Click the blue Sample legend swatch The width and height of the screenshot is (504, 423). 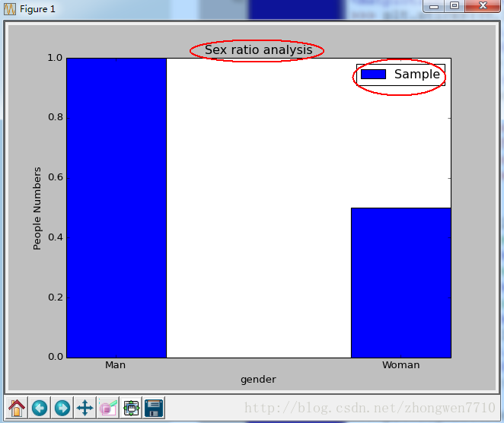click(x=373, y=75)
